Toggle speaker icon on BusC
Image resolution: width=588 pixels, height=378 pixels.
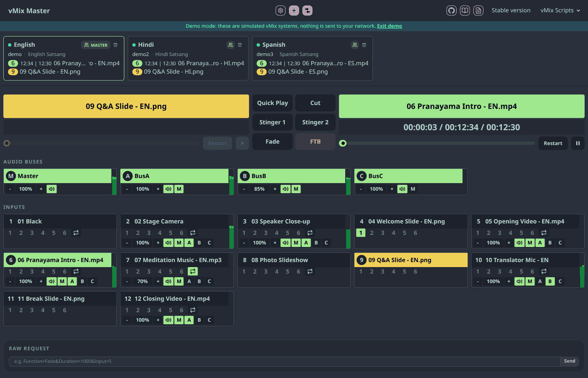(x=403, y=189)
